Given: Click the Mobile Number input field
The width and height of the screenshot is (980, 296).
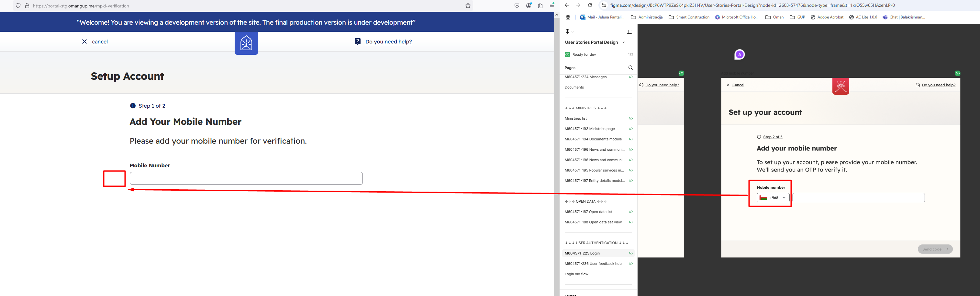Looking at the screenshot, I should click(246, 178).
